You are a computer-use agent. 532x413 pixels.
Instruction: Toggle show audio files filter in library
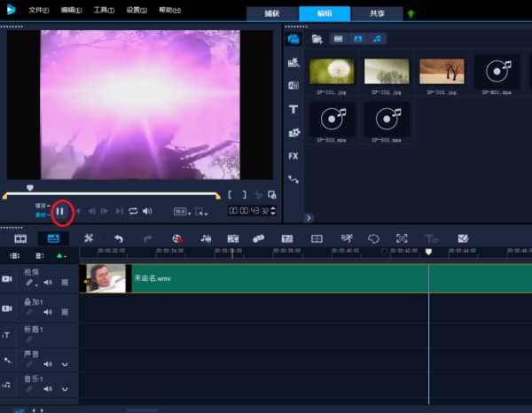(379, 39)
